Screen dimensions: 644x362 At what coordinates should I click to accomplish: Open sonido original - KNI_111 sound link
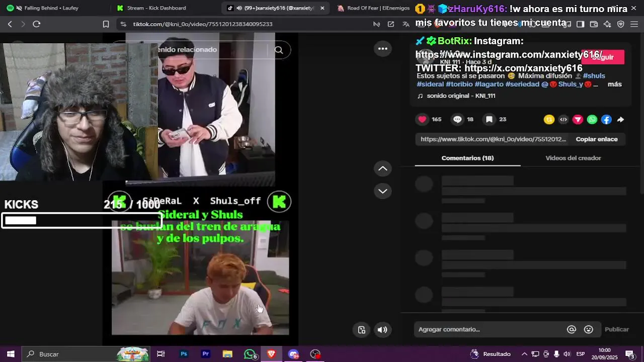461,96
